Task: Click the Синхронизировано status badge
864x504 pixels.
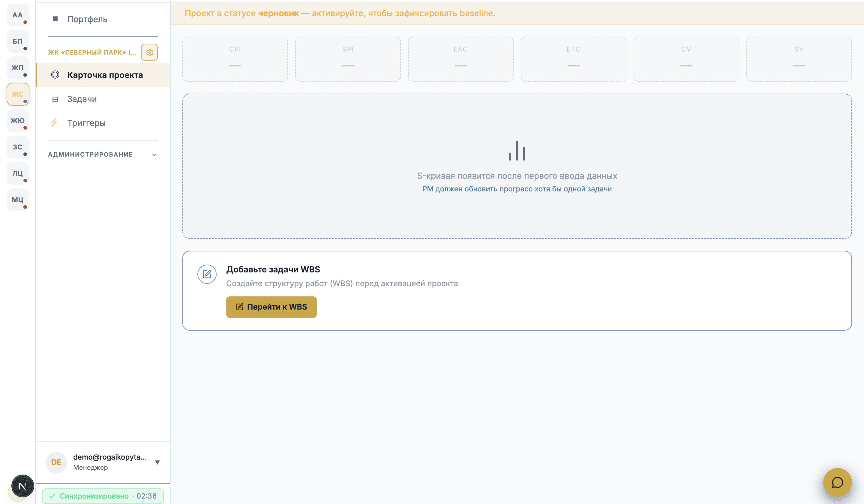Action: point(103,496)
